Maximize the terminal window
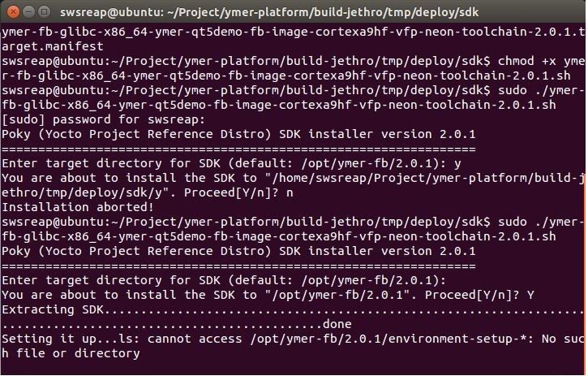The width and height of the screenshot is (588, 376). [44, 13]
